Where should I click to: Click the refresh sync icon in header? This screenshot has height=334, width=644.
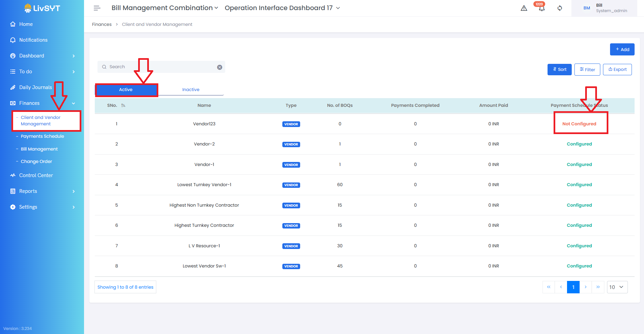coord(560,8)
